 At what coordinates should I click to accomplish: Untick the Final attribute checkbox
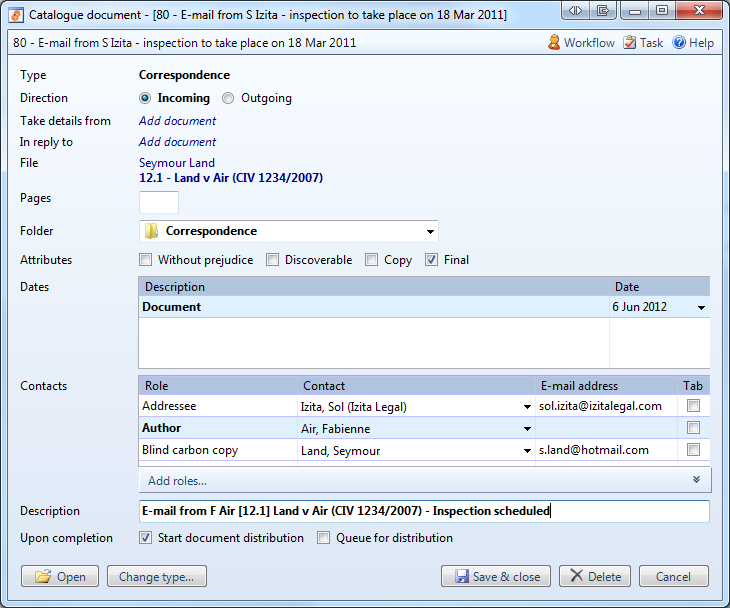[431, 260]
